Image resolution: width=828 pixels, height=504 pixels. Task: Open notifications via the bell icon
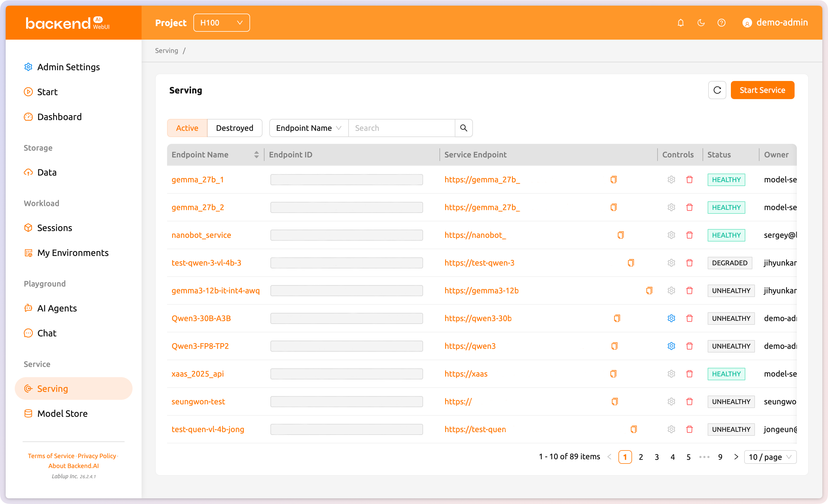[x=680, y=23]
